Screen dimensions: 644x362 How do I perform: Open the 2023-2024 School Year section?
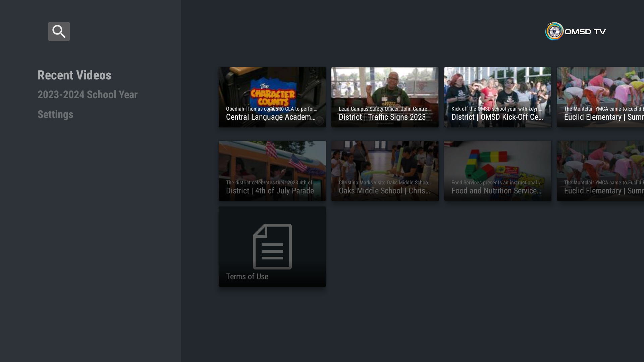tap(88, 95)
